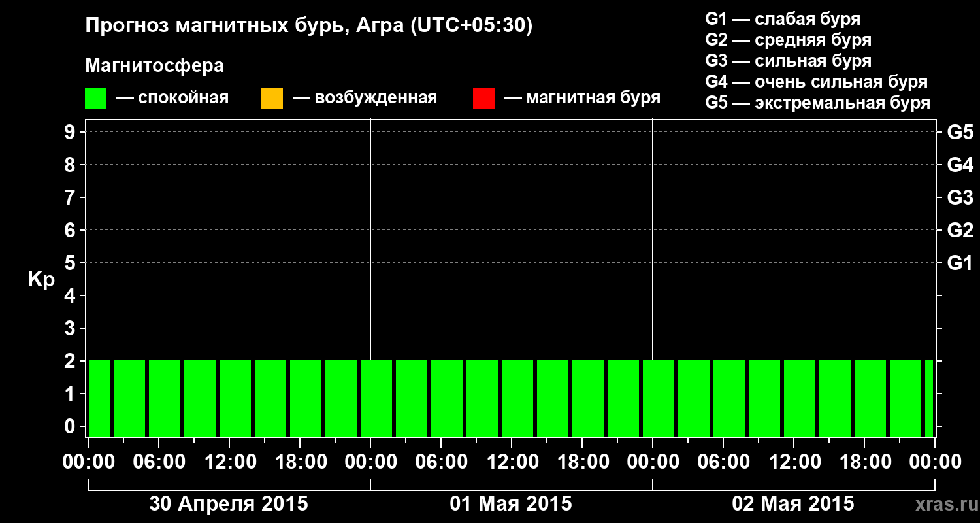Click the 'G2' right axis label
Viewport: 980px width, 523px height.
tap(960, 230)
